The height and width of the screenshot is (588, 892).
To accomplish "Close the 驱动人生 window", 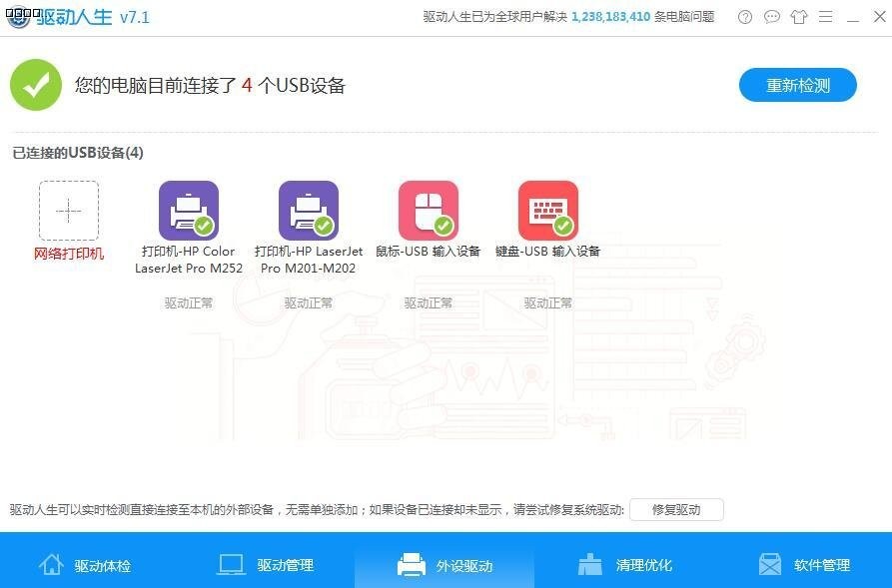I will point(879,17).
